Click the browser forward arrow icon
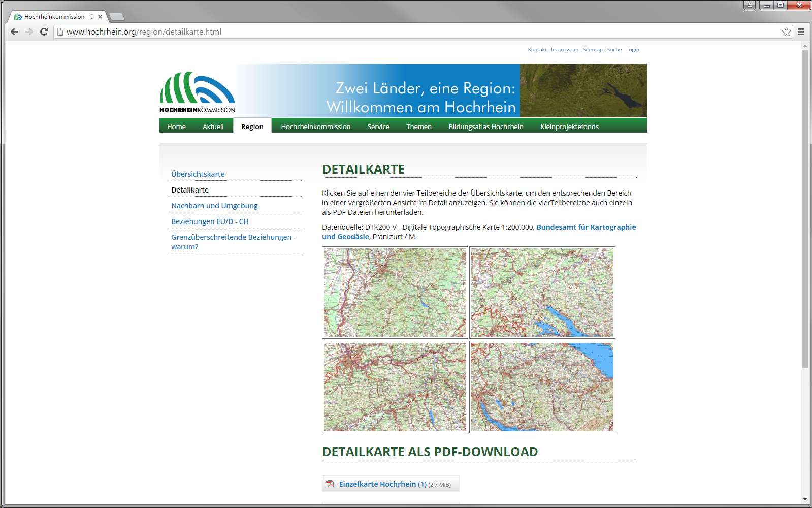Image resolution: width=812 pixels, height=508 pixels. tap(29, 31)
